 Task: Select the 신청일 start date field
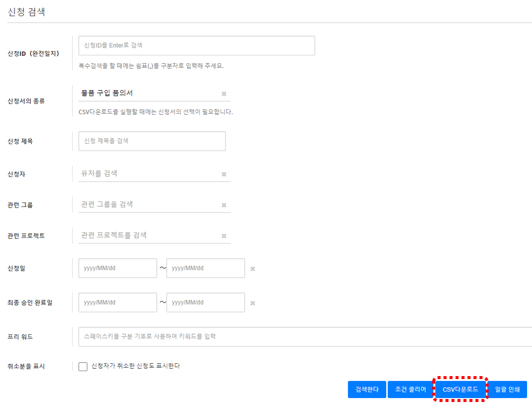pos(117,268)
